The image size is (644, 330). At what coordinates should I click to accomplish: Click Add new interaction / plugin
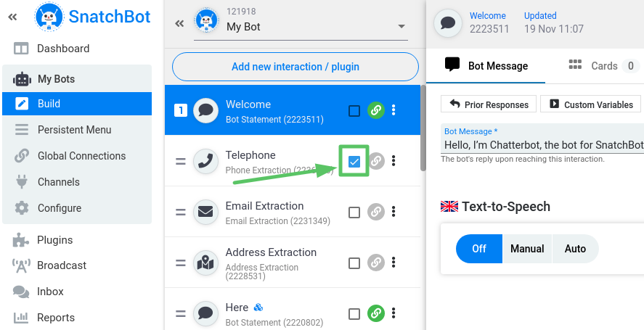click(295, 67)
